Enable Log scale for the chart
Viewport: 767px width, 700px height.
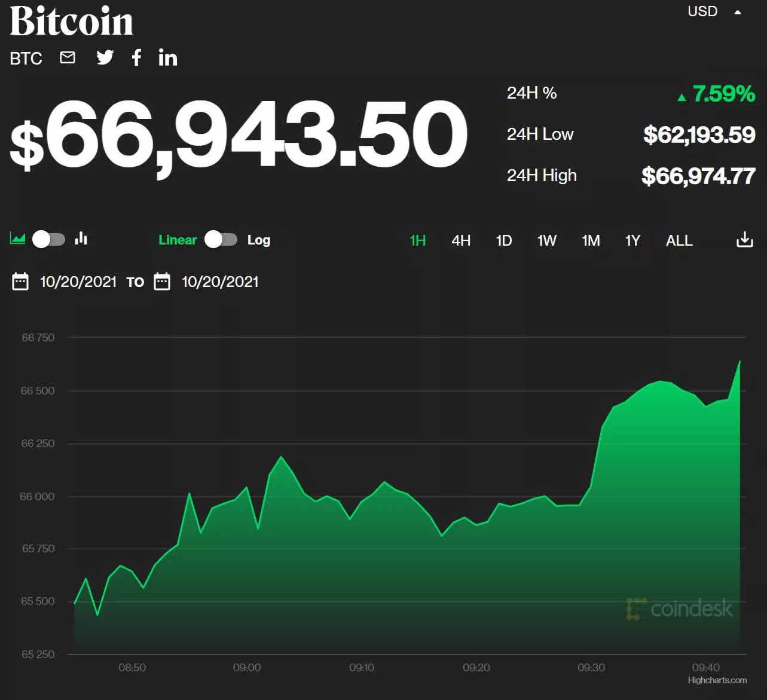(x=258, y=240)
